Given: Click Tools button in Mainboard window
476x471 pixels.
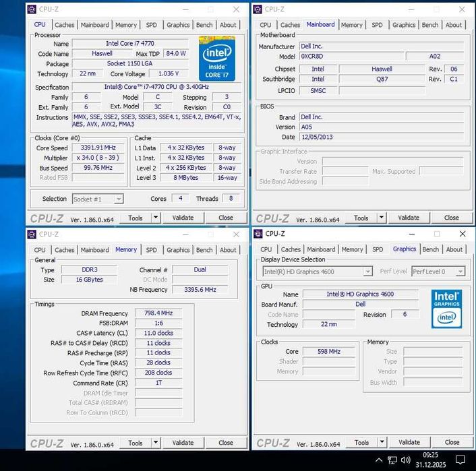Looking at the screenshot, I should 361,218.
